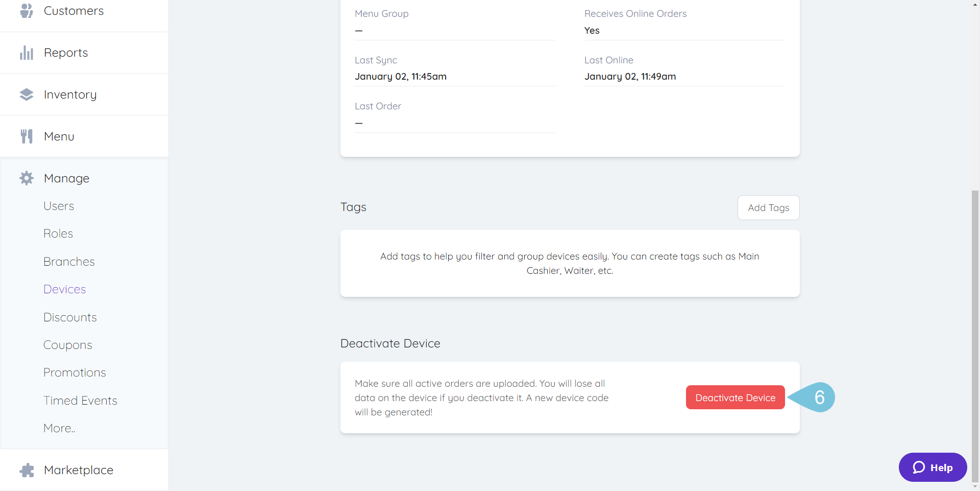Open Marketplace via the puzzle icon
Screen dimensions: 980x491
[27, 470]
